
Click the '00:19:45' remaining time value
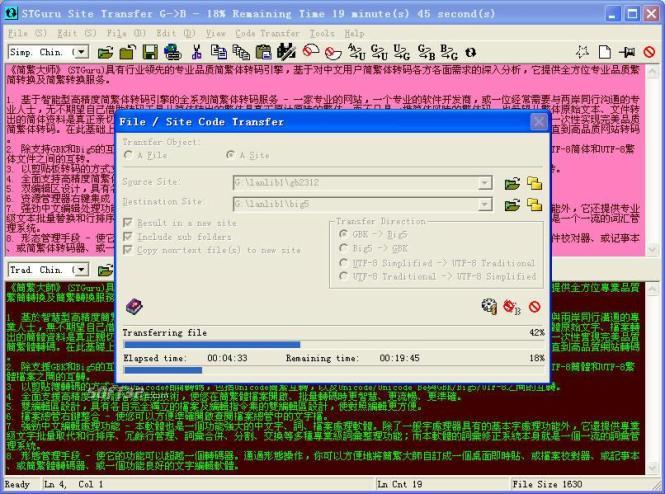[400, 358]
